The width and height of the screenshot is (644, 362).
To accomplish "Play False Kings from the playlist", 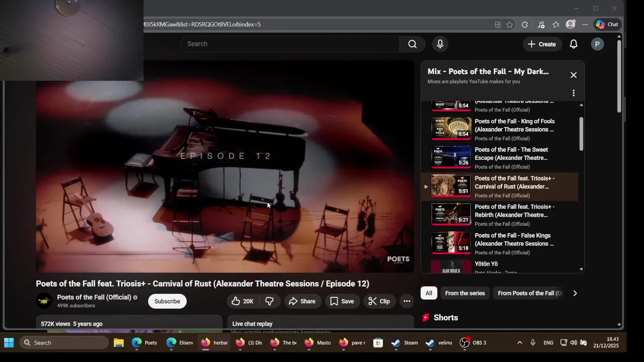I will point(500,243).
